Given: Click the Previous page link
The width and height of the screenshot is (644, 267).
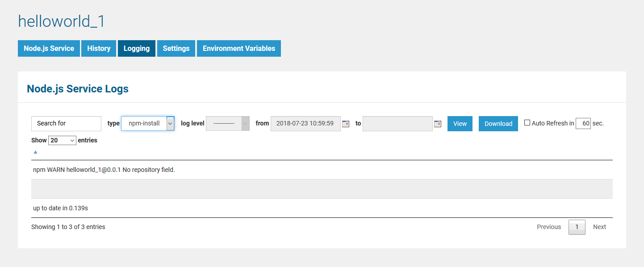Looking at the screenshot, I should tap(549, 227).
